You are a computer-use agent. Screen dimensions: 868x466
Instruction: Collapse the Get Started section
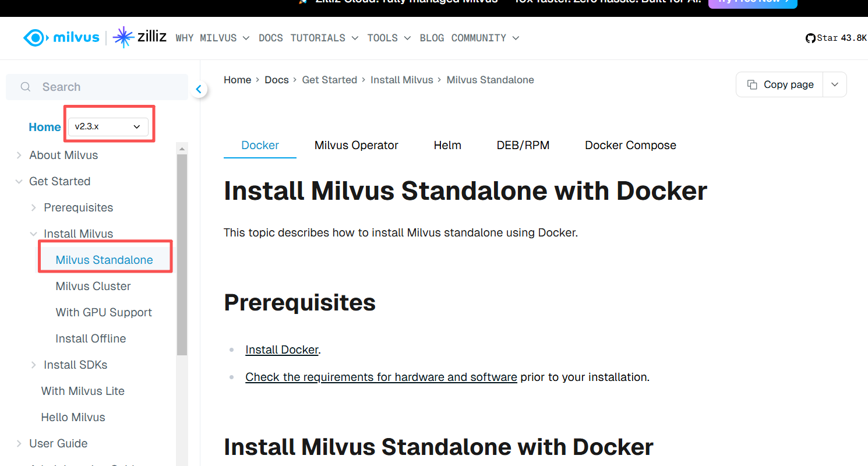[x=19, y=181]
